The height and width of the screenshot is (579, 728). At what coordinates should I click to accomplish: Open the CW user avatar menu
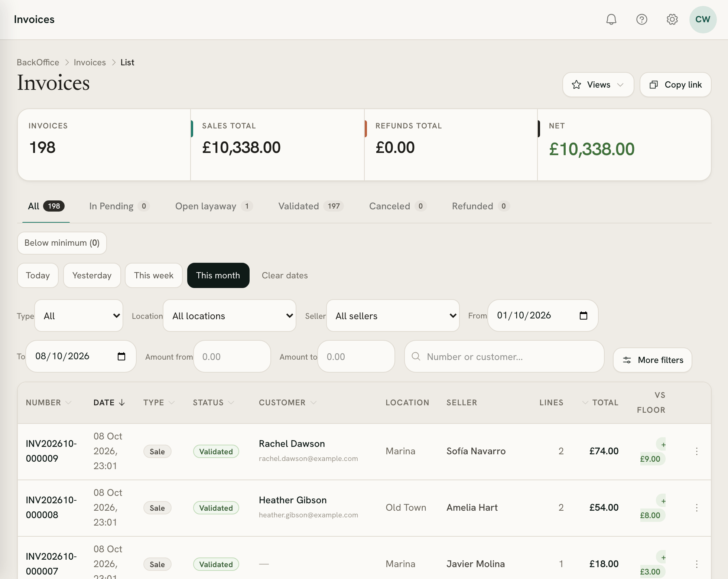point(703,19)
